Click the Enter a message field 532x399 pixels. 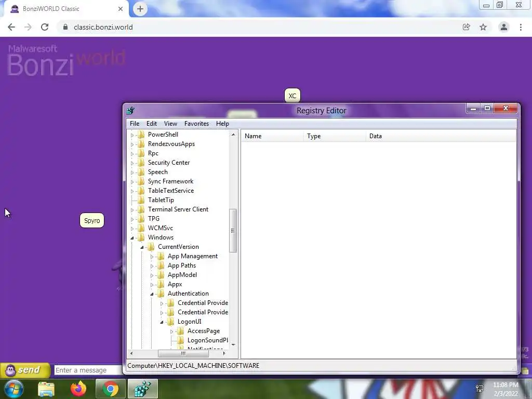click(88, 370)
